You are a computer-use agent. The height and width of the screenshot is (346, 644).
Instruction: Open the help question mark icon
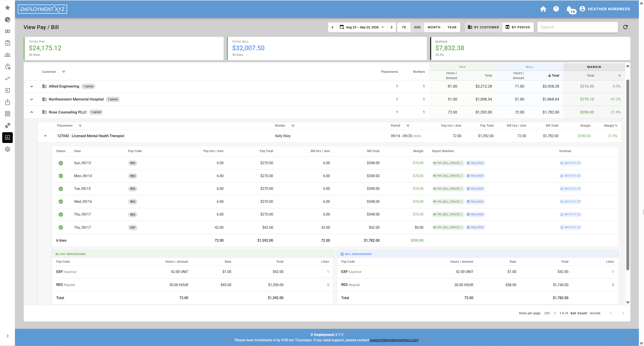point(556,9)
